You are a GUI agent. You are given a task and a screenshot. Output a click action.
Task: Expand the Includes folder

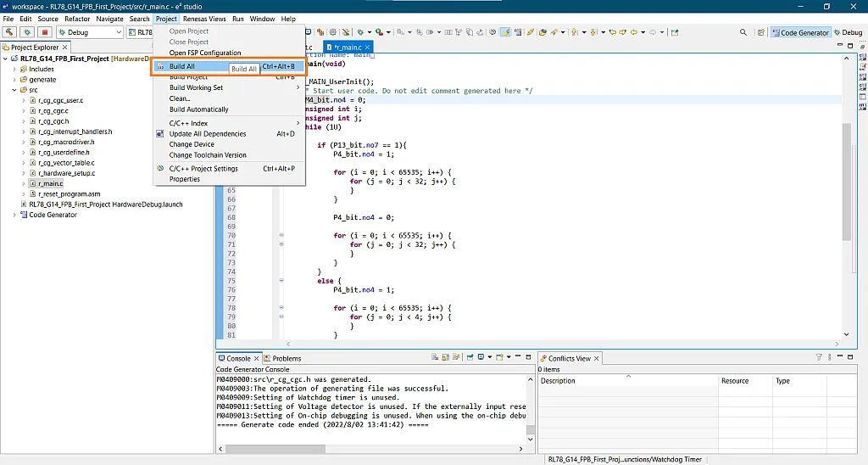[14, 70]
